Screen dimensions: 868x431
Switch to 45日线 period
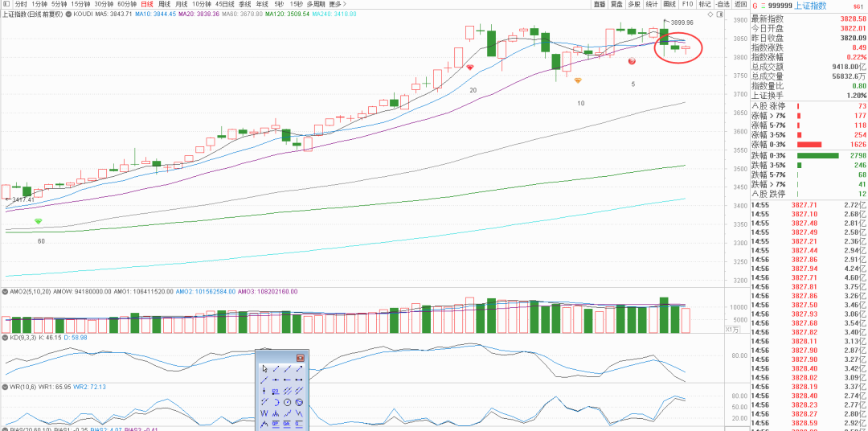point(225,4)
